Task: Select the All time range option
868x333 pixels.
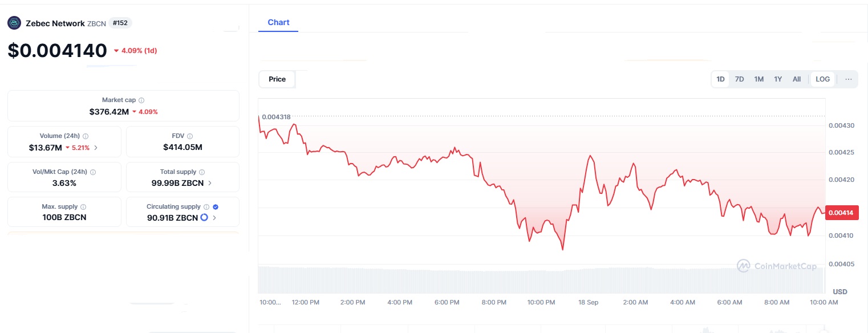Action: pyautogui.click(x=796, y=79)
